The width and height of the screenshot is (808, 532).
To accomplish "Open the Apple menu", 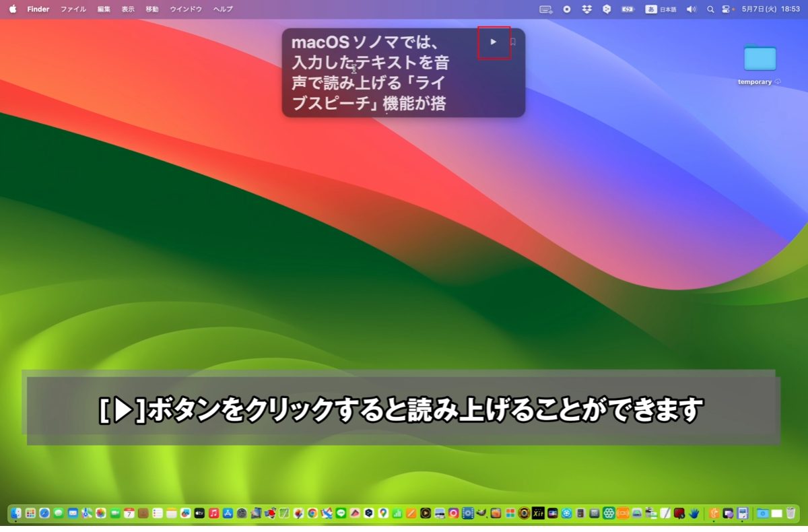I will click(12, 9).
